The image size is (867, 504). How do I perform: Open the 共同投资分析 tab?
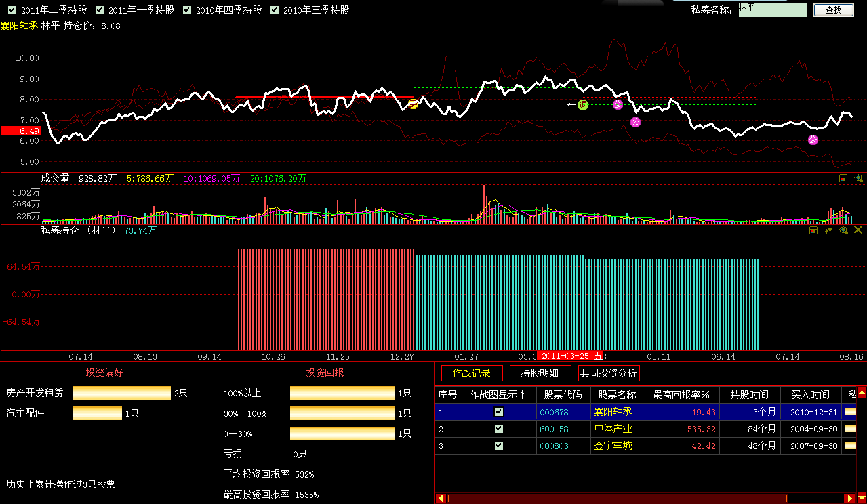click(608, 373)
